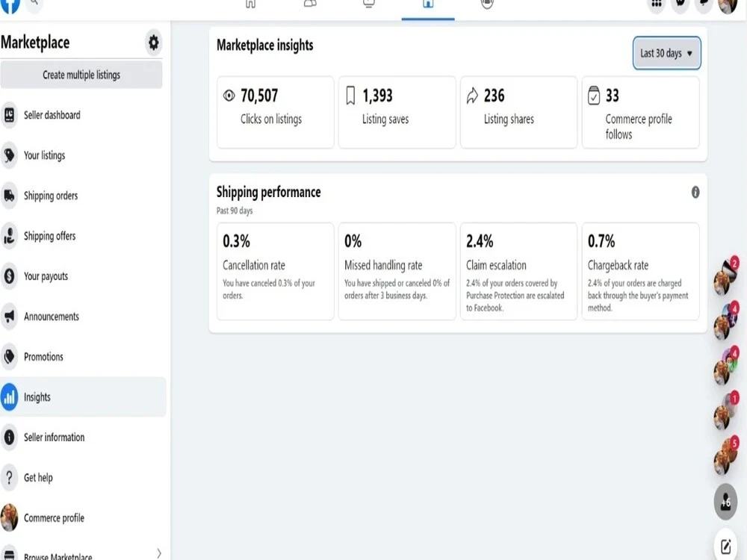The height and width of the screenshot is (560, 747).
Task: Open chat head with 1 badge
Action: (725, 412)
